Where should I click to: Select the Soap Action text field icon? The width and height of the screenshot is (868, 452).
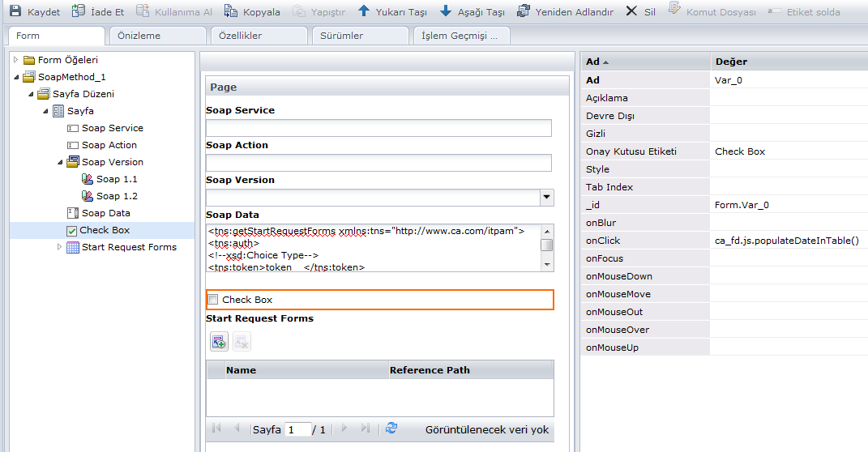(x=72, y=146)
